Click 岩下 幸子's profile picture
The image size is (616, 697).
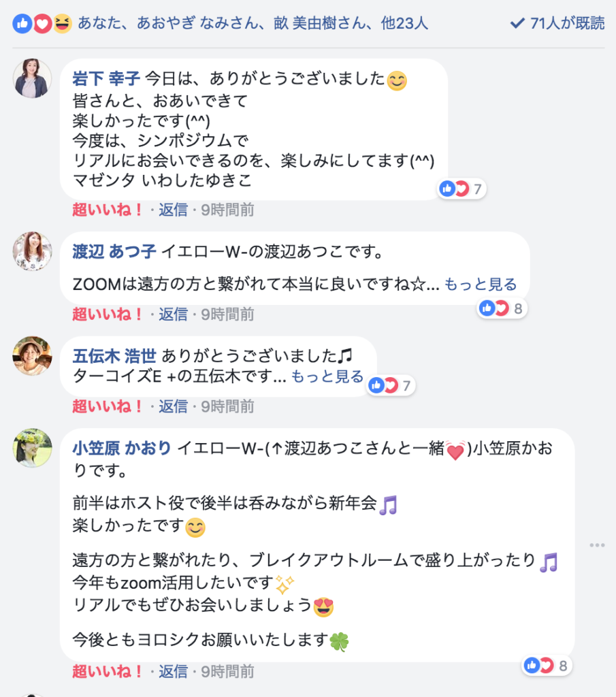[32, 78]
